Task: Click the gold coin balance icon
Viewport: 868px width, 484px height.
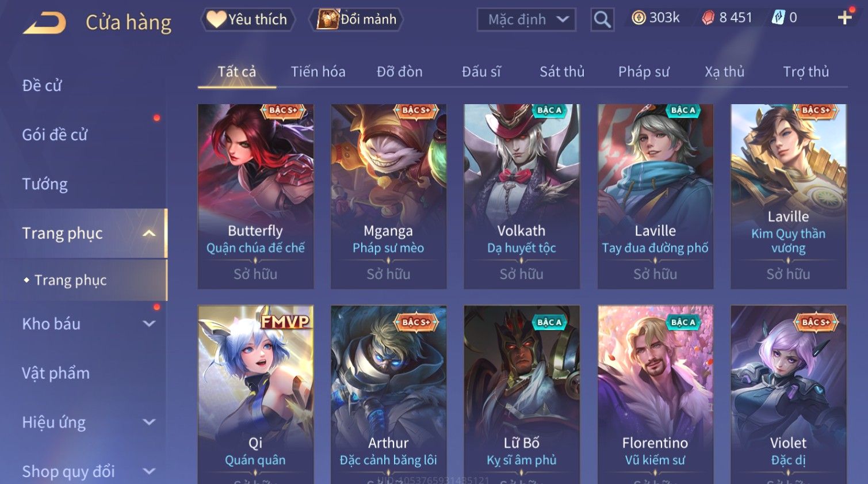Action: 638,18
